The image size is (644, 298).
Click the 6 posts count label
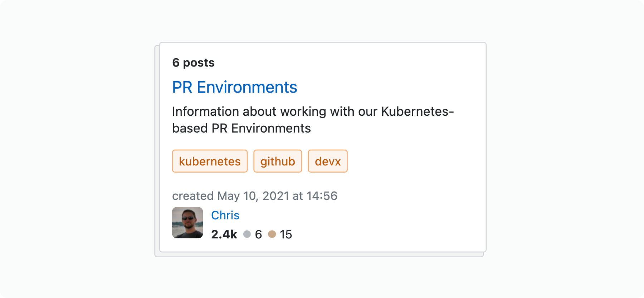[x=193, y=63]
